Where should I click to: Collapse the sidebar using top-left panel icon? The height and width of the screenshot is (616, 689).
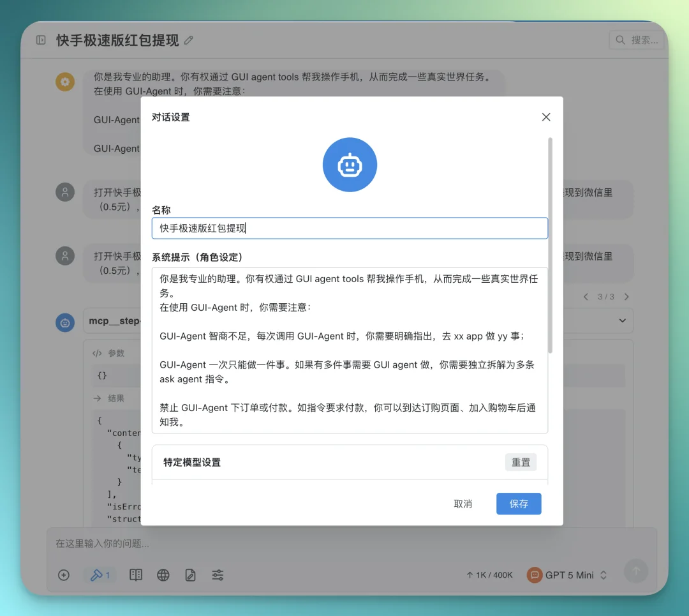[x=40, y=40]
